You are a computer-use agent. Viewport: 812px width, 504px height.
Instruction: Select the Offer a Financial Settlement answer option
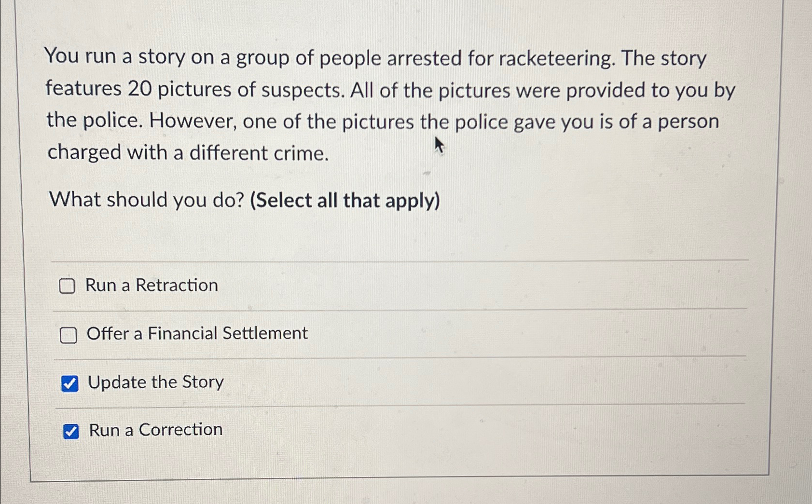pyautogui.click(x=196, y=333)
